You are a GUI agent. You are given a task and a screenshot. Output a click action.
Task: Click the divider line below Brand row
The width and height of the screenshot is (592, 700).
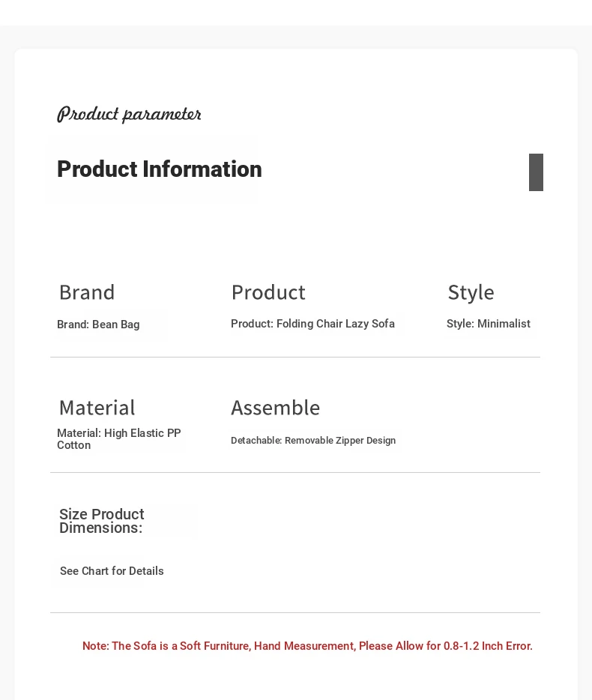click(295, 357)
